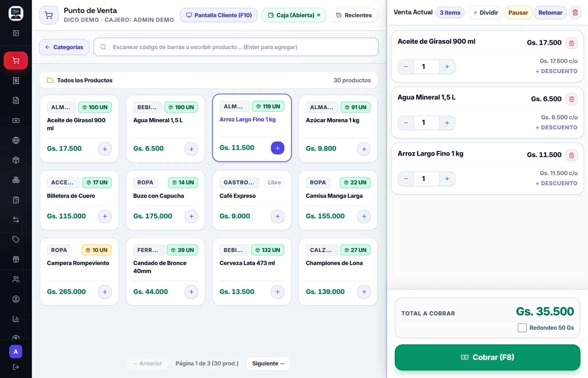Increase Arroz Largo Fino quantity
Image resolution: width=588 pixels, height=378 pixels.
447,179
